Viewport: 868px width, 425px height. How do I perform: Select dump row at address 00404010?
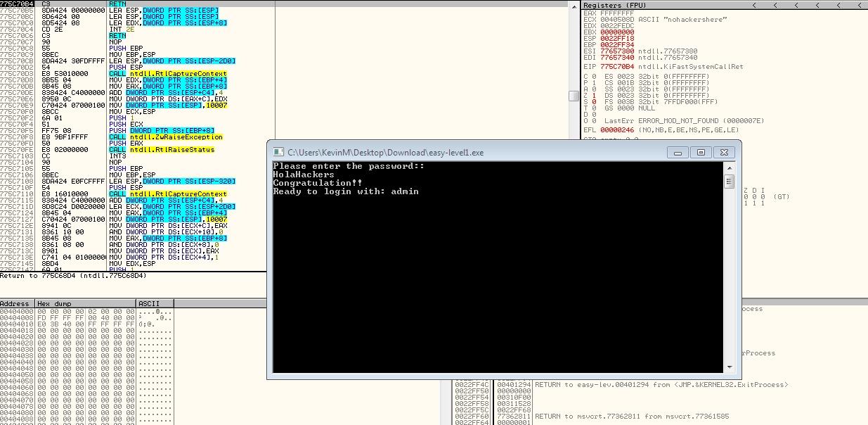pyautogui.click(x=86, y=323)
